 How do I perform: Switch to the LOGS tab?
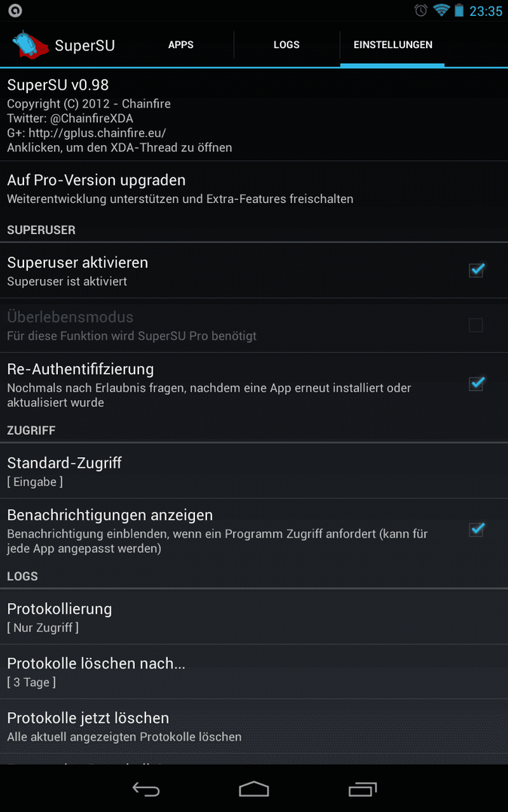pos(287,45)
